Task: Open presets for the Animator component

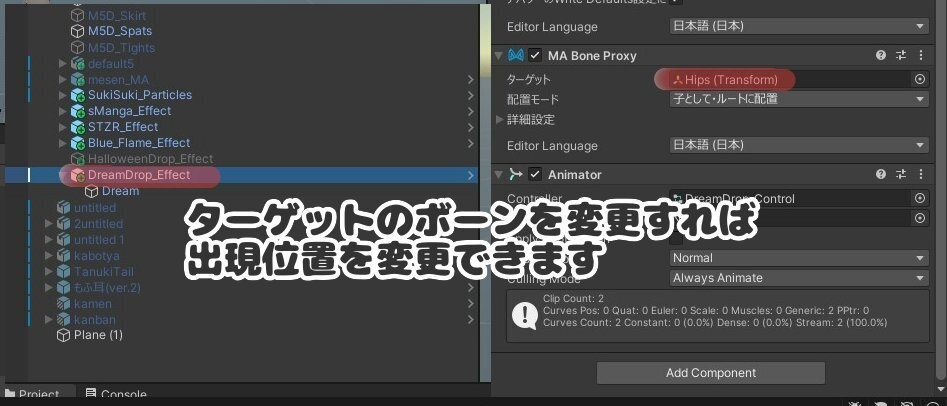Action: pos(901,175)
